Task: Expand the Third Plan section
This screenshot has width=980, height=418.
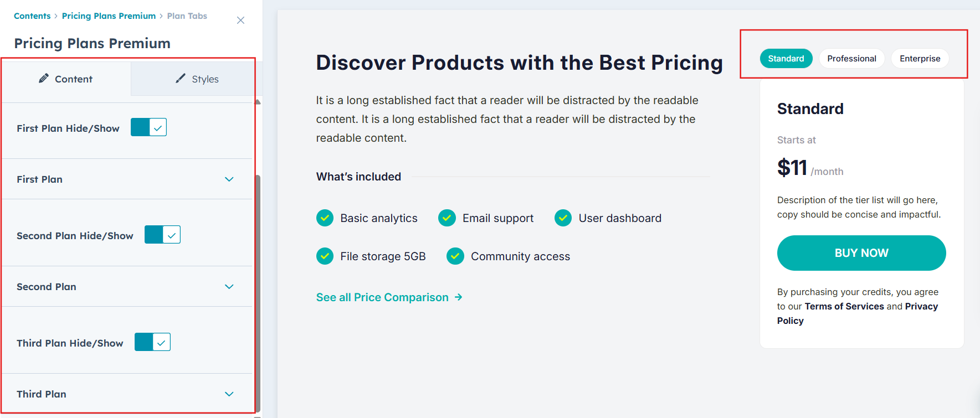Action: (x=229, y=394)
